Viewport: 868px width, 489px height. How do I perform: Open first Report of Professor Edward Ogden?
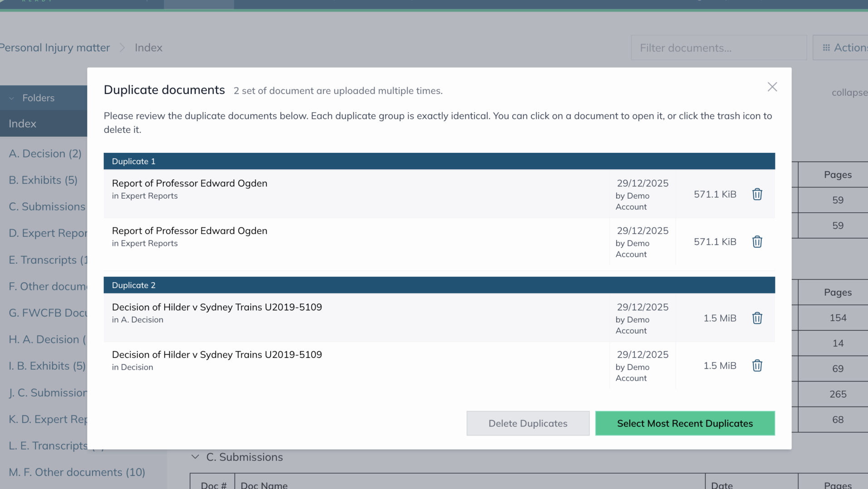coord(189,183)
